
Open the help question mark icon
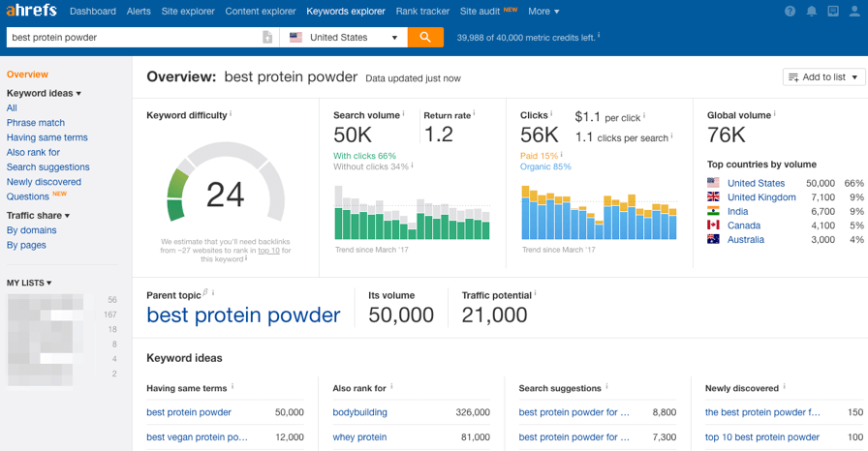click(790, 11)
